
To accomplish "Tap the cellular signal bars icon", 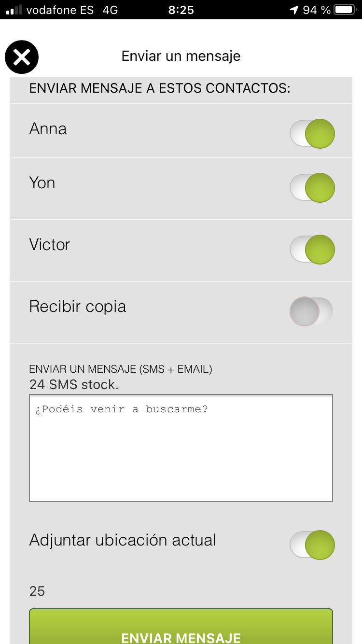I will click(14, 10).
